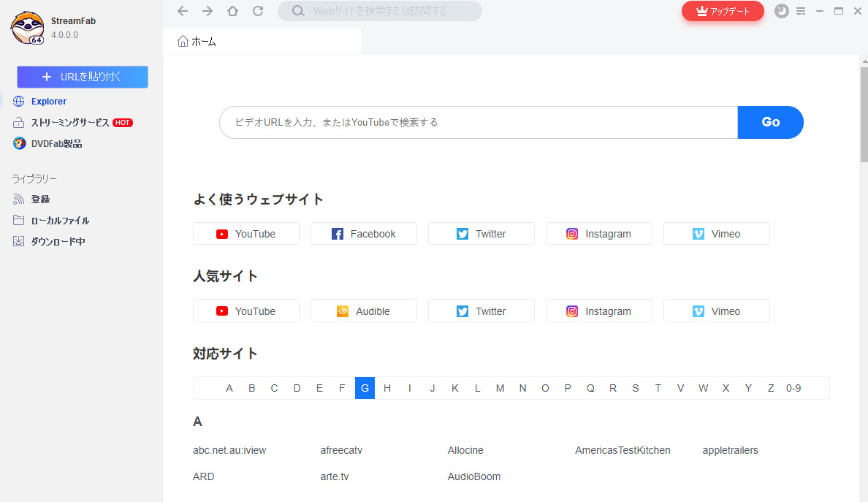
Task: Open ダウンロード中 in the library list
Action: point(58,241)
